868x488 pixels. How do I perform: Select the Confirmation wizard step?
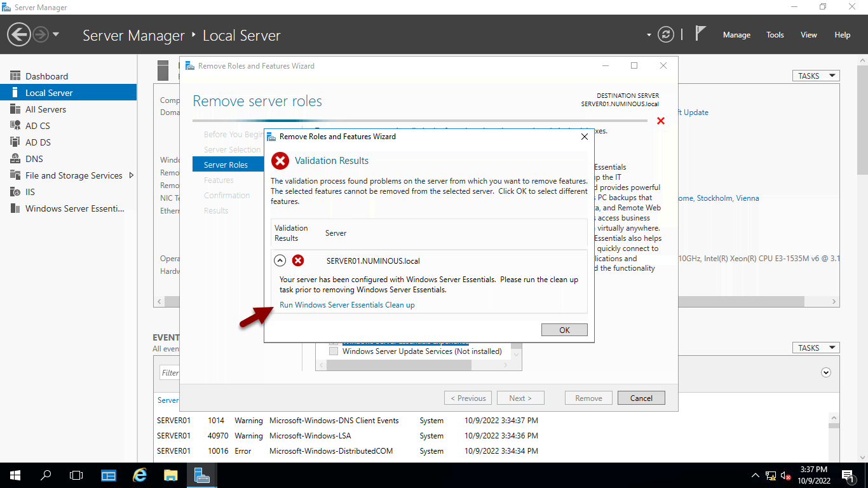(x=227, y=195)
